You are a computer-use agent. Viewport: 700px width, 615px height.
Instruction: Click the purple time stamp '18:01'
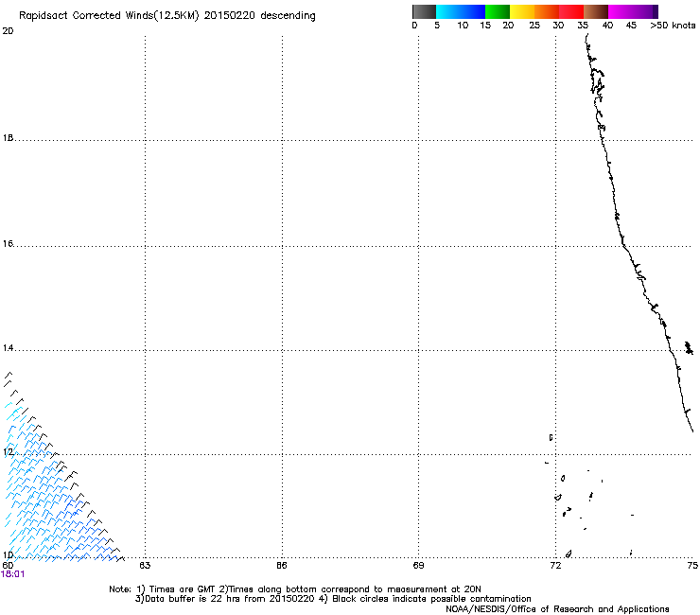pos(12,574)
